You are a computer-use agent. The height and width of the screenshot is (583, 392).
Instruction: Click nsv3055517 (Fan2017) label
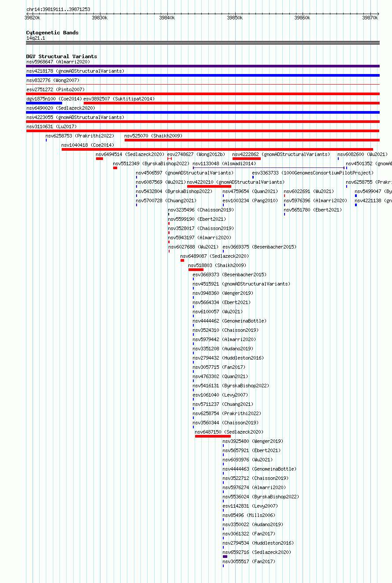(x=249, y=561)
